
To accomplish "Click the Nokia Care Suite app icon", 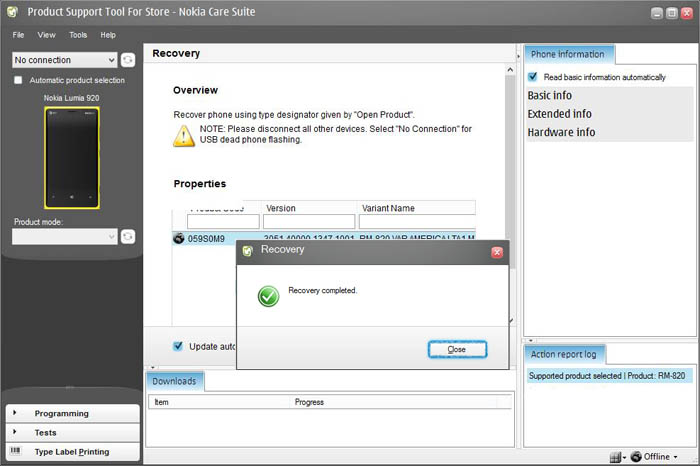I will [12, 12].
